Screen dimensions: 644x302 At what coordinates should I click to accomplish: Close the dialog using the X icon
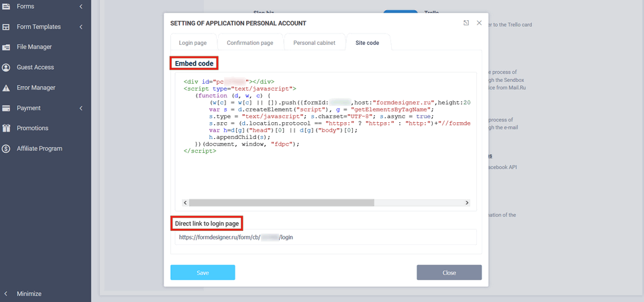click(x=479, y=23)
